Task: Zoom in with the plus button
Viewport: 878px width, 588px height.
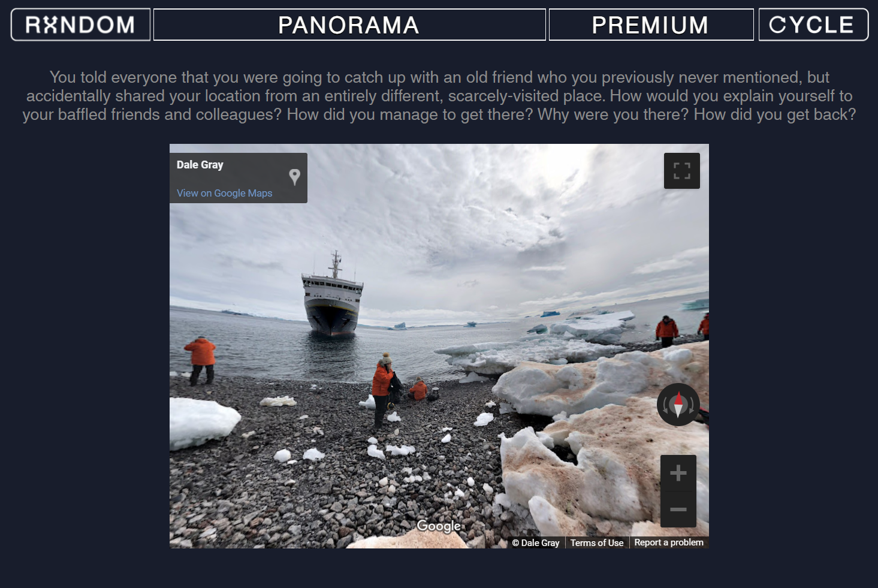Action: 678,473
